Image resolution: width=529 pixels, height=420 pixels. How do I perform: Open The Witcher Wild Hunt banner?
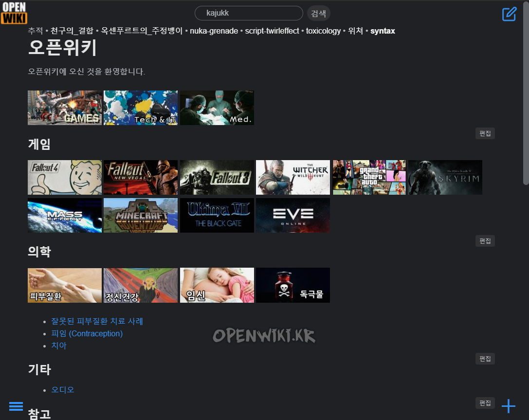point(293,178)
